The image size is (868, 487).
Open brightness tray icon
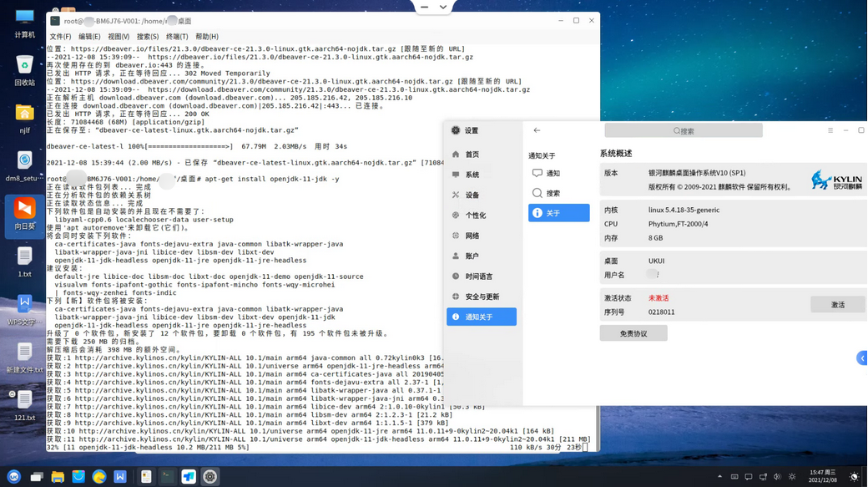792,476
